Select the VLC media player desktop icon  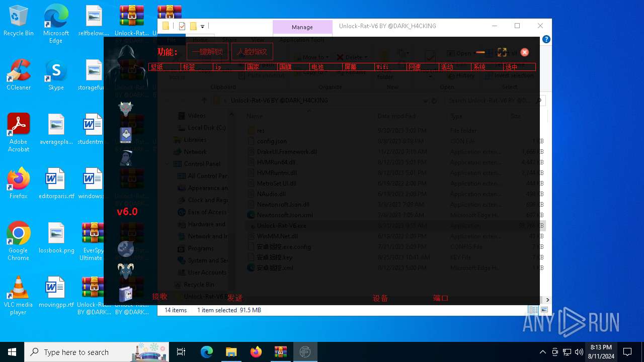click(19, 296)
